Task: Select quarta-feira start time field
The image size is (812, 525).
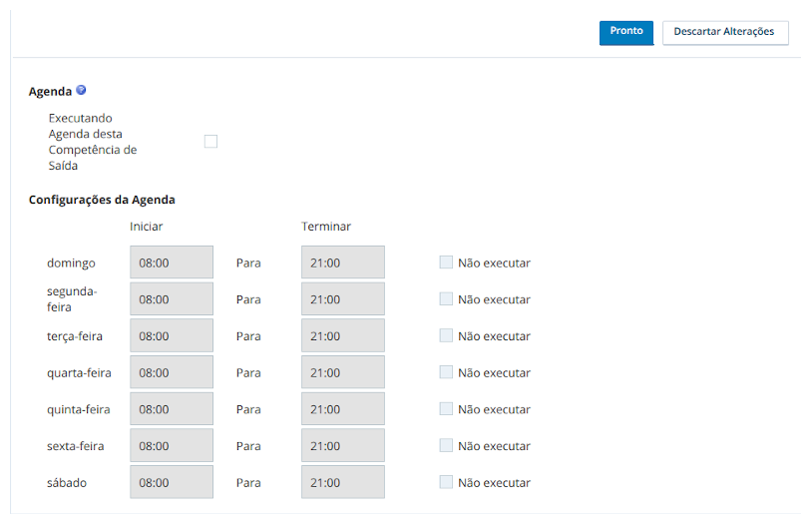Action: point(172,372)
